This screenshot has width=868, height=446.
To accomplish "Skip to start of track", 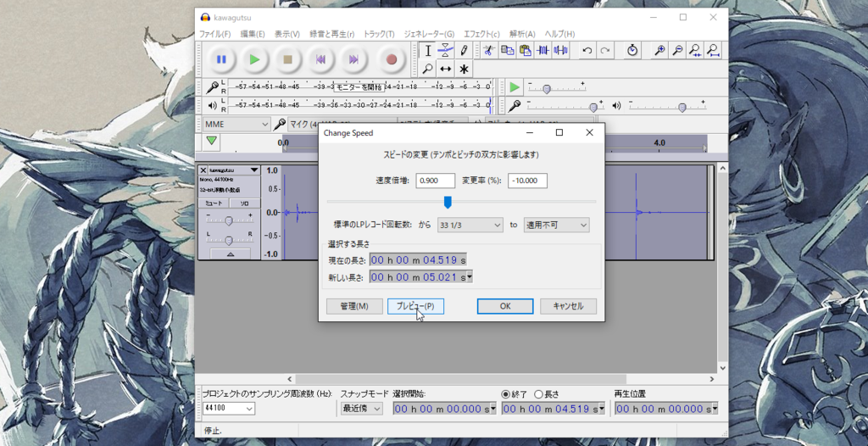I will tap(321, 59).
